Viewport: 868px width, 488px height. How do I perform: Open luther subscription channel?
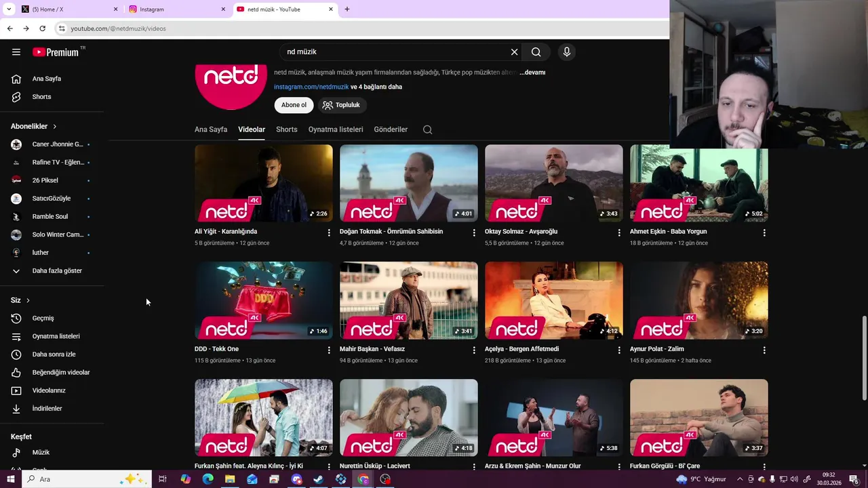click(52, 253)
